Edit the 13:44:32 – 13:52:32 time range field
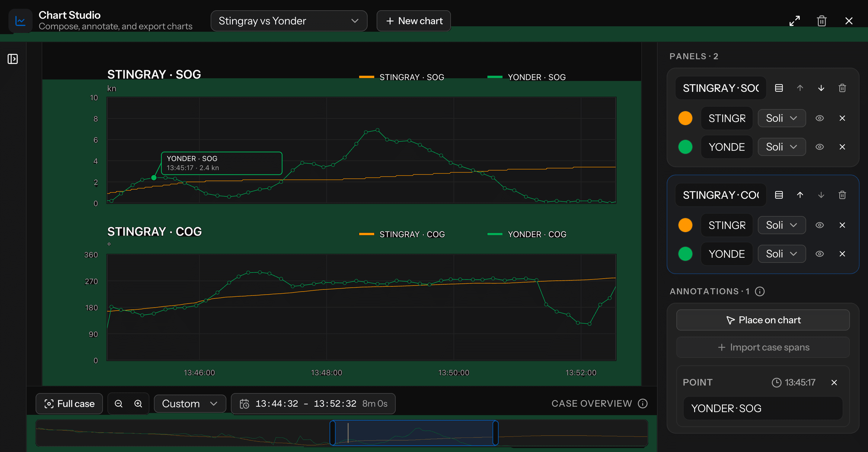 pos(313,404)
